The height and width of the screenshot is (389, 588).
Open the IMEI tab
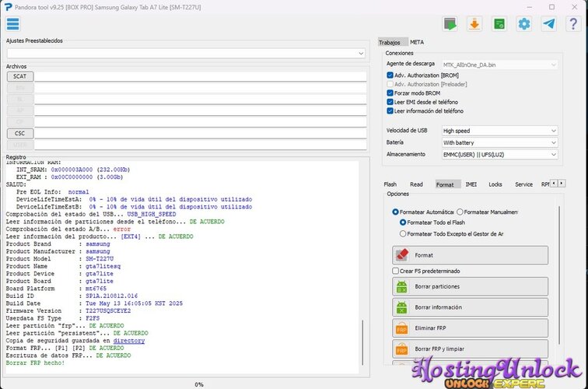click(471, 184)
